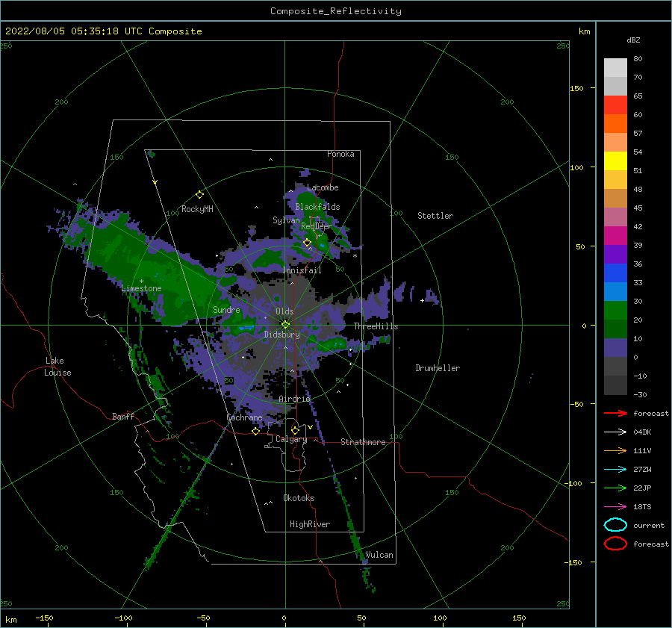Select the bright yellow swatch in dBZ scale

(615, 161)
